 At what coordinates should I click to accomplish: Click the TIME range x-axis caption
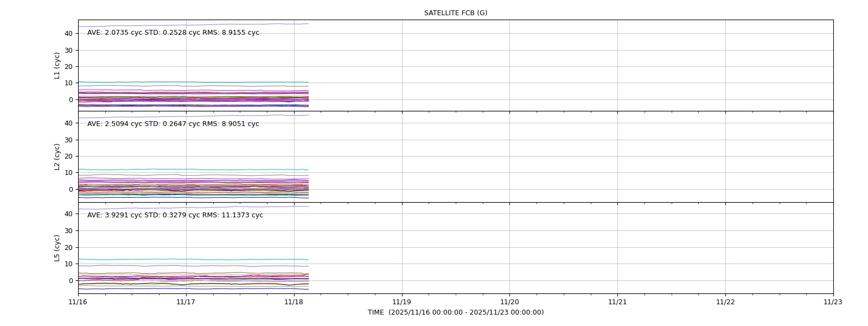pyautogui.click(x=456, y=312)
